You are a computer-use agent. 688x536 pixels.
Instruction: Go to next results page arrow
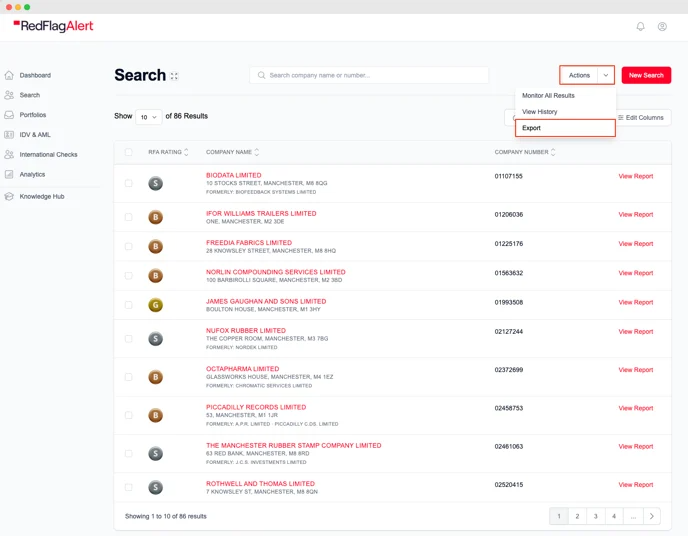pos(652,516)
